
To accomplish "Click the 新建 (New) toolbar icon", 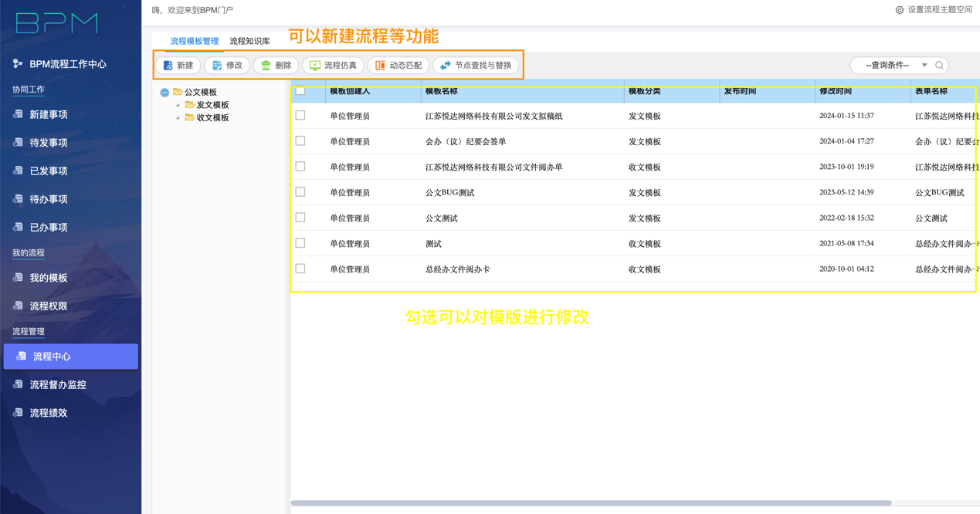I will [x=168, y=66].
